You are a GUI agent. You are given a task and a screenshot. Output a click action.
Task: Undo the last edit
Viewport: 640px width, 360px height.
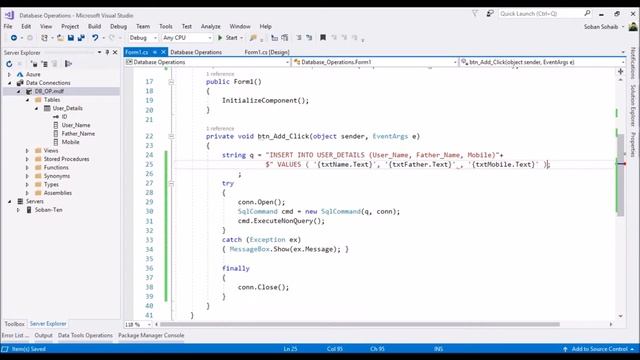point(95,38)
